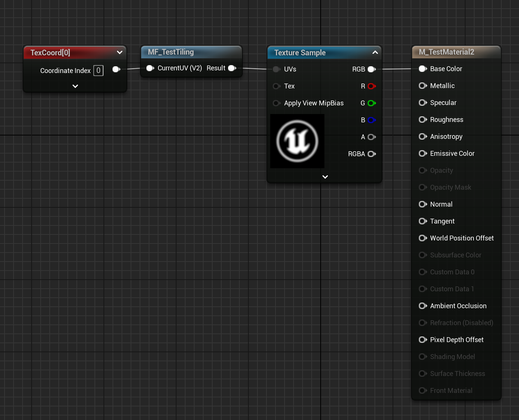Expand the TexCoord[0] bottom chevron
The height and width of the screenshot is (420, 519).
pyautogui.click(x=75, y=86)
